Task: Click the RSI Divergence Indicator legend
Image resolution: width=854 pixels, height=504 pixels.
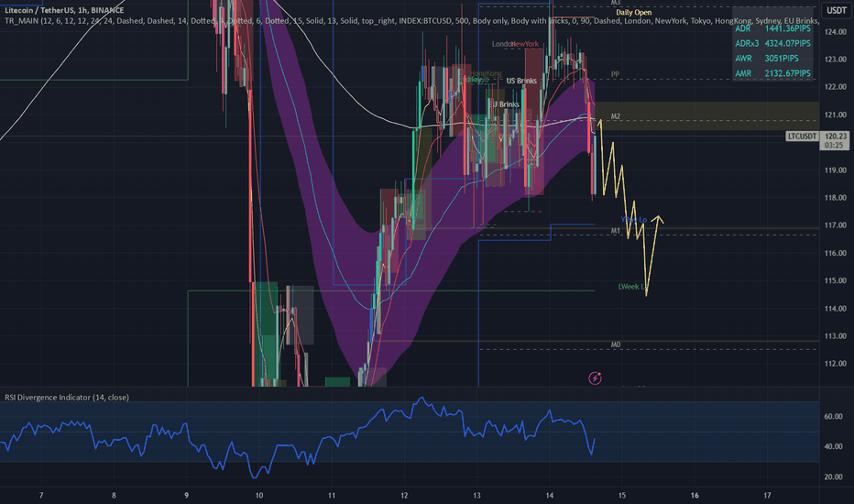Action: pyautogui.click(x=67, y=397)
